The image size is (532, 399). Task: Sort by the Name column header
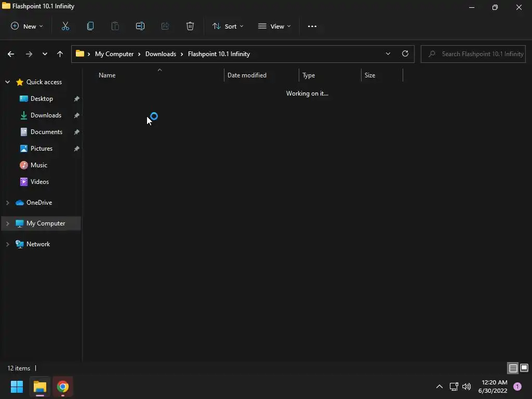point(107,75)
